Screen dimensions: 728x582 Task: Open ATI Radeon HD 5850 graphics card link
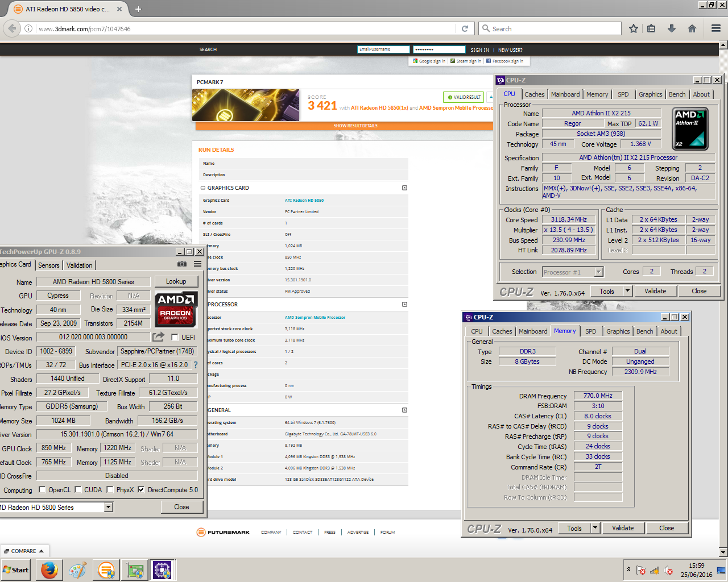click(x=304, y=200)
